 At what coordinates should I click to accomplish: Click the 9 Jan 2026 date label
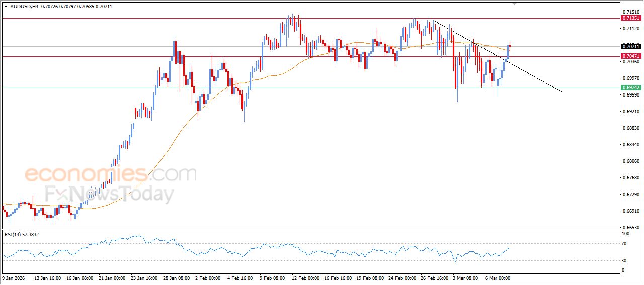coord(14,277)
